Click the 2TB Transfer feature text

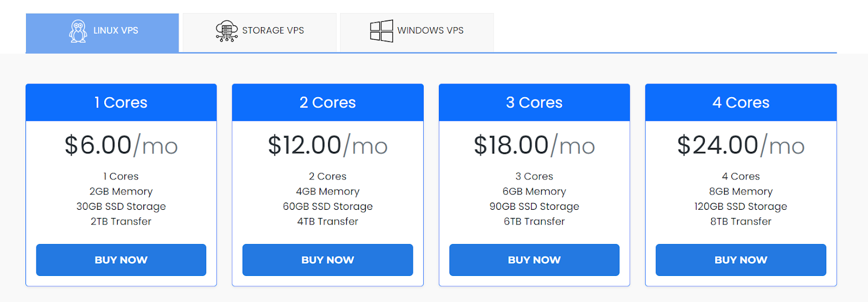click(121, 221)
